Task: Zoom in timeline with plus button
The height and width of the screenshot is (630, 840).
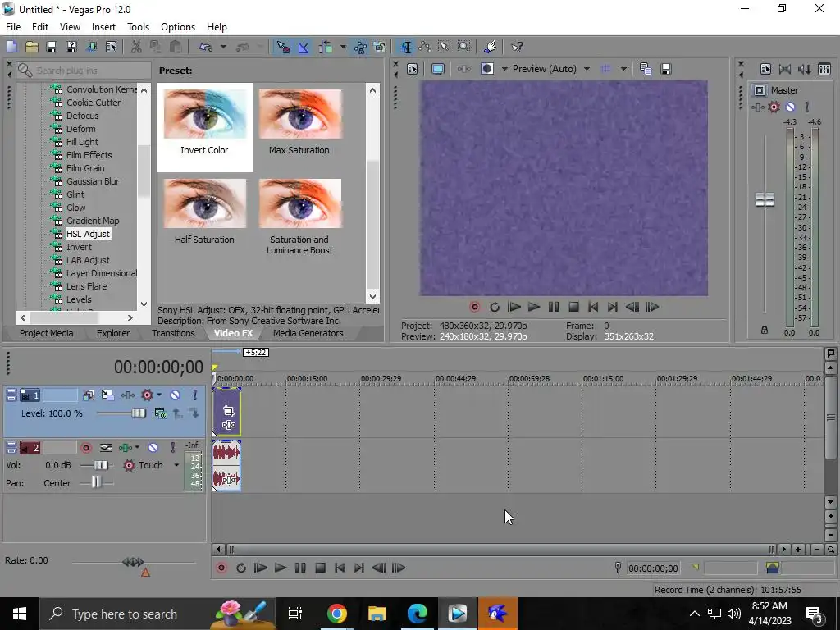Action: coord(798,550)
